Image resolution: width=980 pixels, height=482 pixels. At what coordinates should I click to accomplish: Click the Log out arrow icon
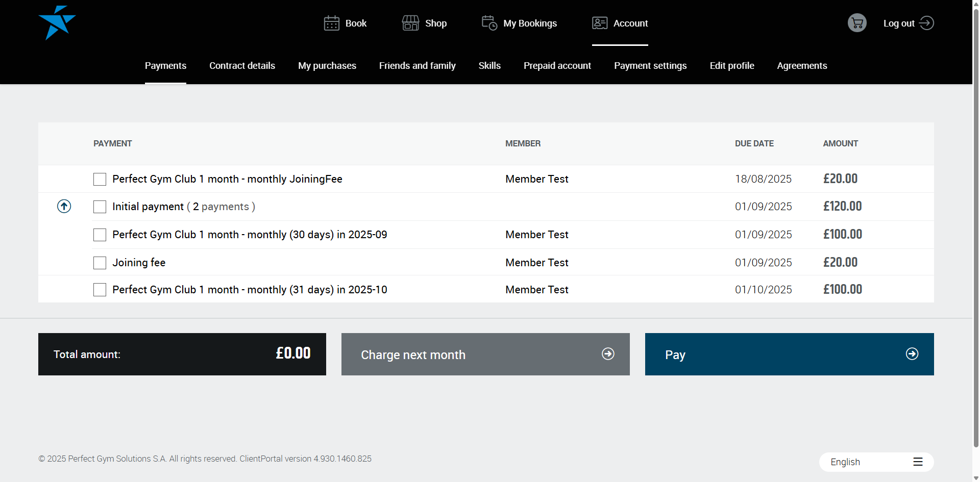926,23
